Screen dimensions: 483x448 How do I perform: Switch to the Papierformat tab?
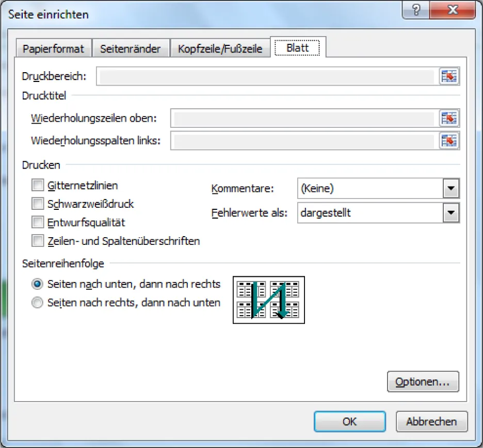[x=53, y=49]
